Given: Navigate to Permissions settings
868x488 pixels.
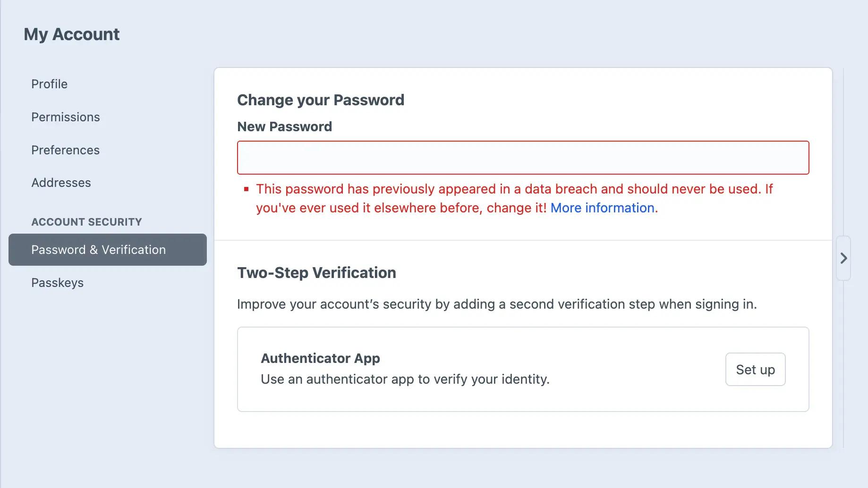Looking at the screenshot, I should click(65, 117).
